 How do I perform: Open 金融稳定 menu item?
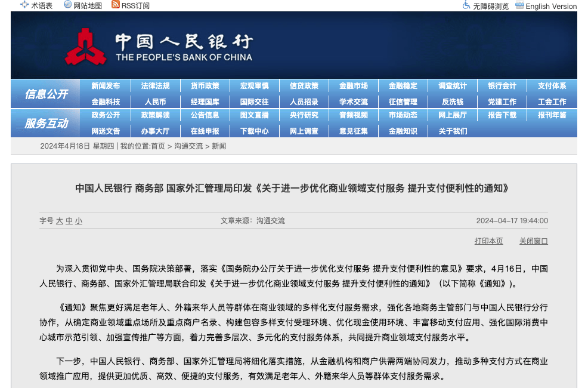tap(403, 86)
